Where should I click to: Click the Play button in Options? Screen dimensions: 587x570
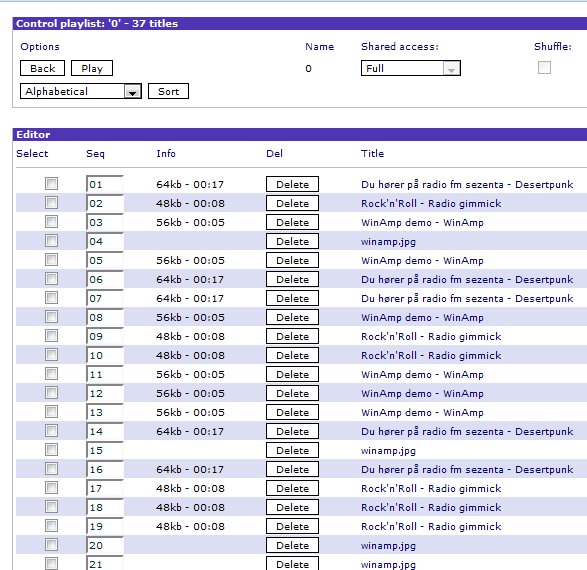(92, 68)
